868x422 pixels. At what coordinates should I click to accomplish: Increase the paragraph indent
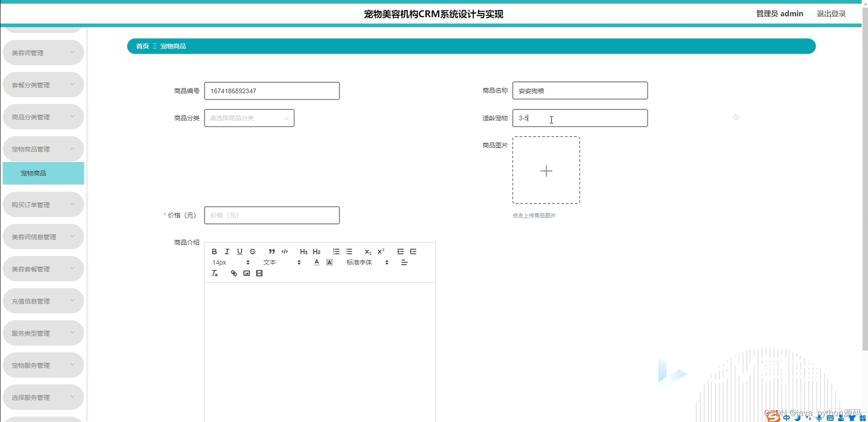click(413, 251)
